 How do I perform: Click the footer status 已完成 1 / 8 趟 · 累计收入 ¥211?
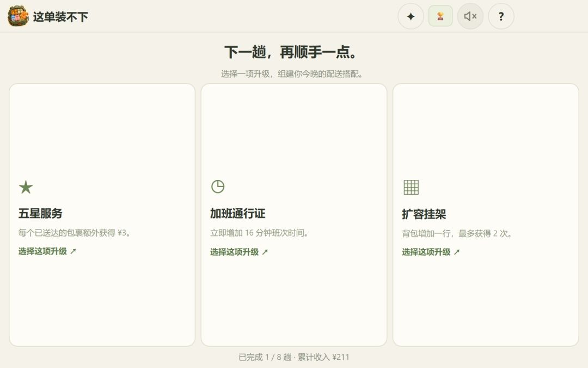click(x=293, y=357)
